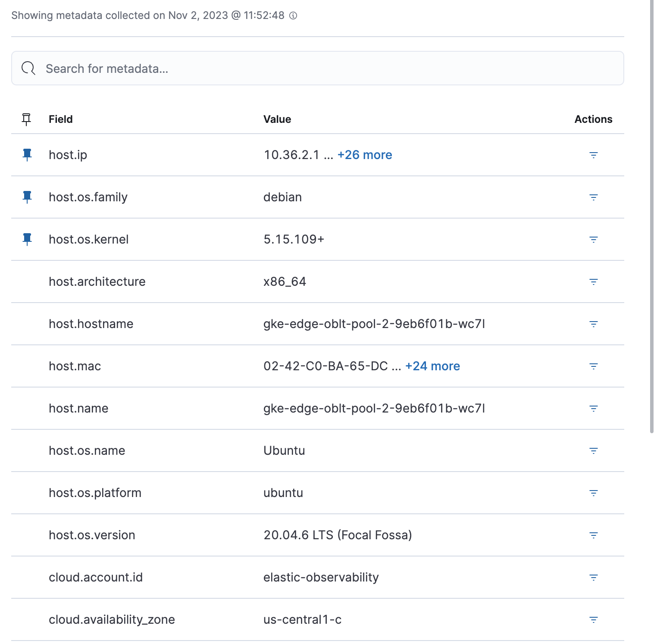This screenshot has width=657, height=644.
Task: Unpin the host.os.kernel field
Action: (27, 239)
